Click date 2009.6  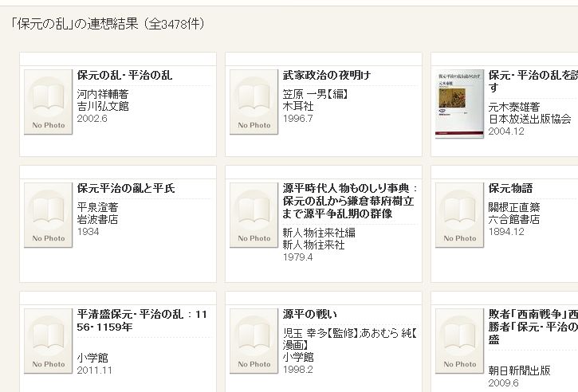[x=504, y=382]
